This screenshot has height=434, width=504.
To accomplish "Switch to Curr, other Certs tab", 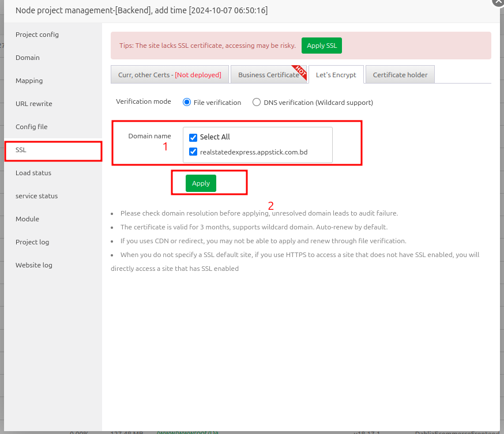I will (x=170, y=75).
